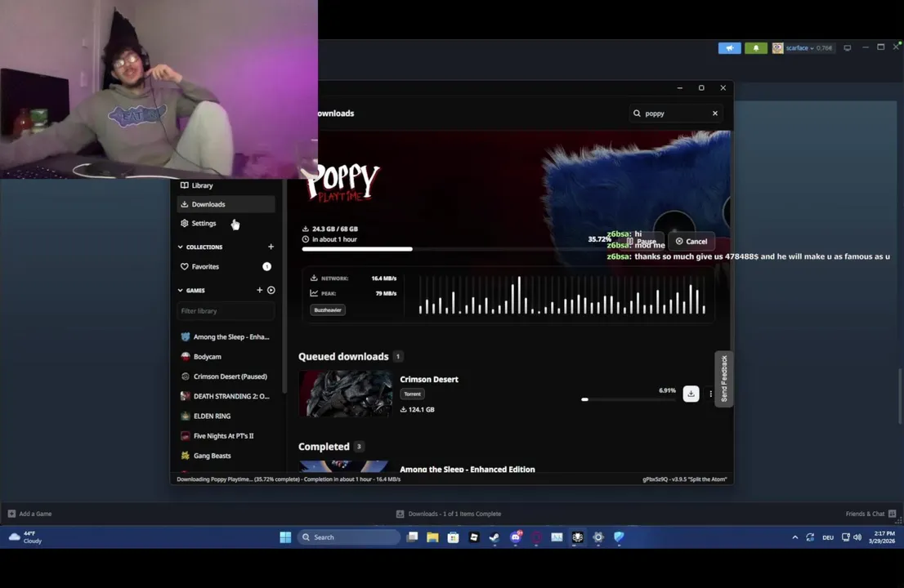Open Roblox from the taskbar

point(474,537)
